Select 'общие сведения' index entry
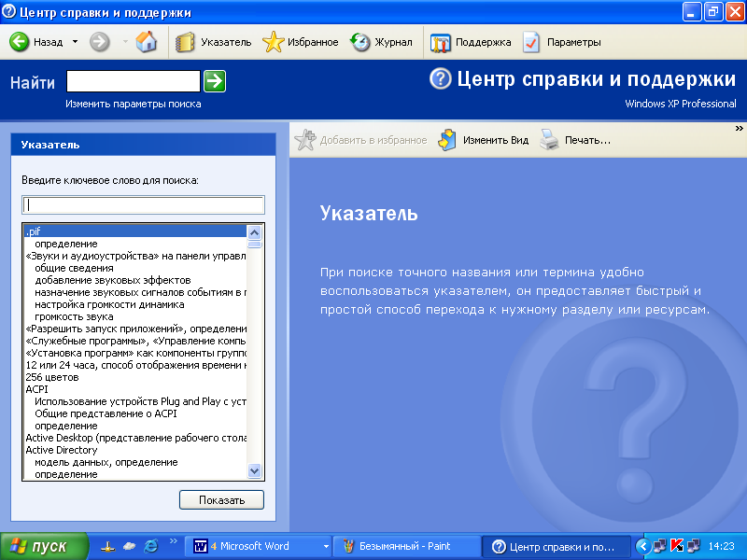 pos(74,268)
